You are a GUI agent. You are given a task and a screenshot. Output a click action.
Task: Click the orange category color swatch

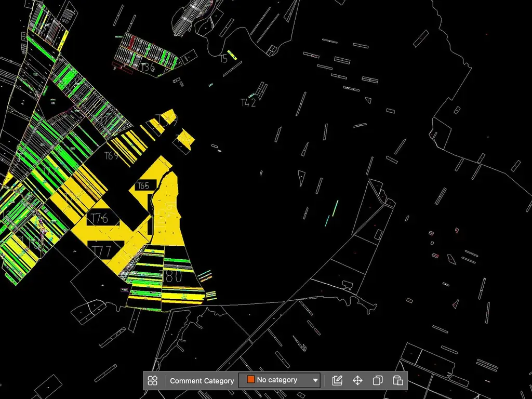251,379
